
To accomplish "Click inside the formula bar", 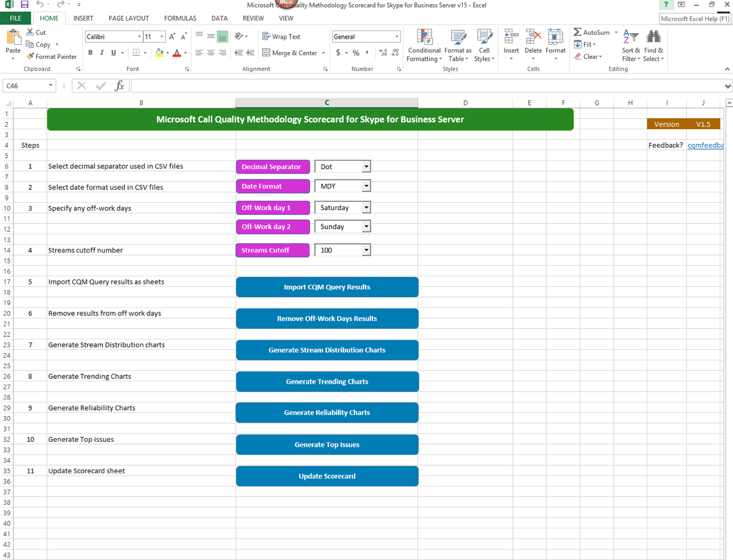I will tap(368, 86).
